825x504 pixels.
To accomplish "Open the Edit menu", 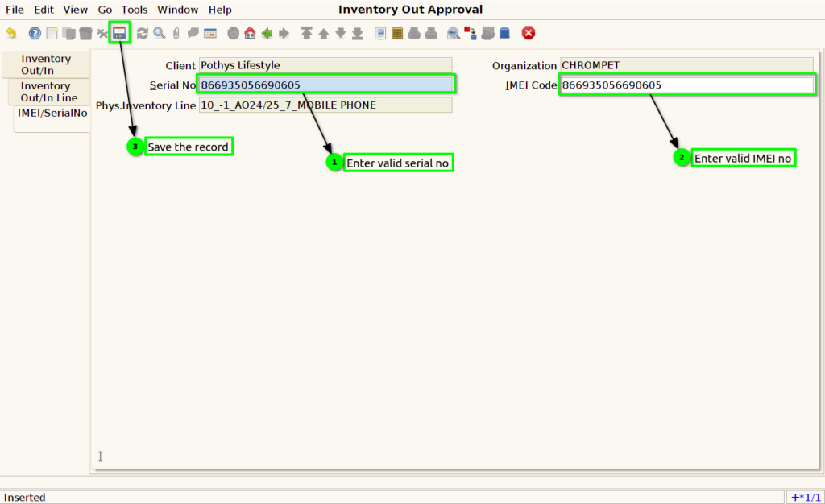I will click(44, 10).
